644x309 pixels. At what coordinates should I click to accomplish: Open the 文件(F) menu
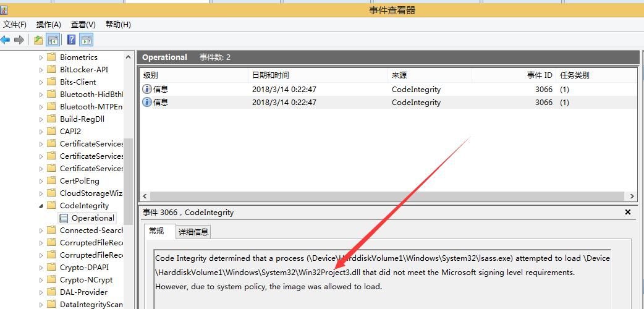pyautogui.click(x=15, y=25)
